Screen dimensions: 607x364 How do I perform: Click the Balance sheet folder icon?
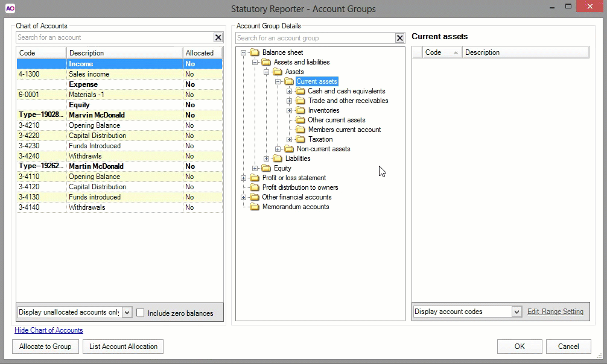tap(255, 52)
